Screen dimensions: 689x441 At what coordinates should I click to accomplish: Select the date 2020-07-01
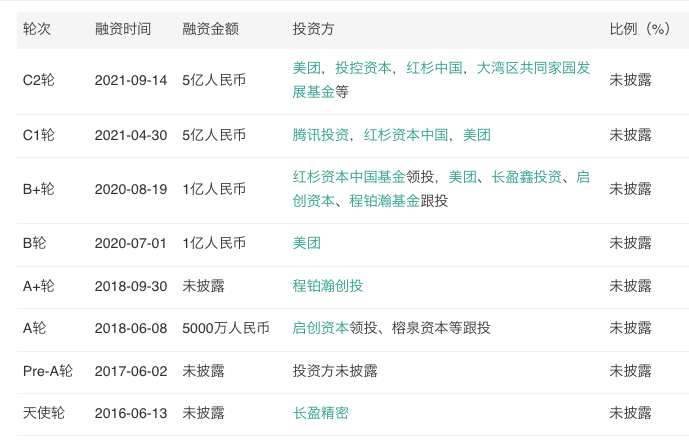pos(131,243)
